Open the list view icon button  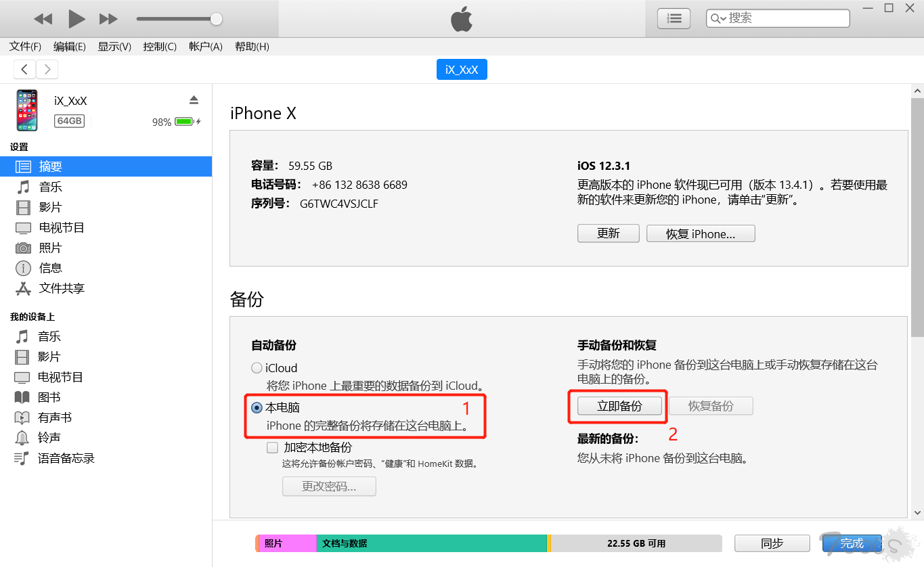(x=674, y=18)
